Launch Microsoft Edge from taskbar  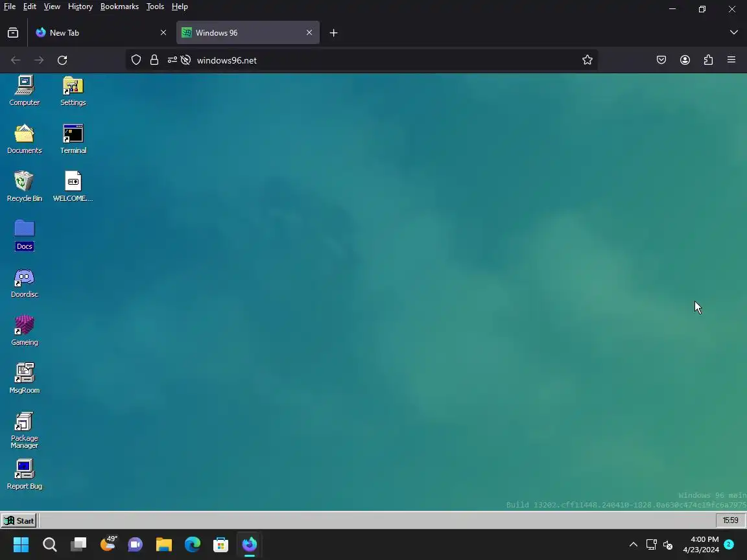[193, 544]
